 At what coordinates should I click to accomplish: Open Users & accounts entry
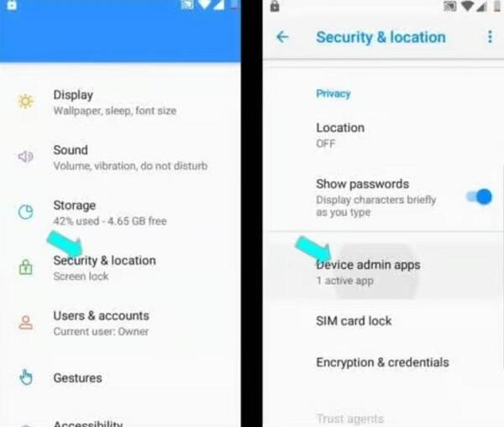[120, 323]
